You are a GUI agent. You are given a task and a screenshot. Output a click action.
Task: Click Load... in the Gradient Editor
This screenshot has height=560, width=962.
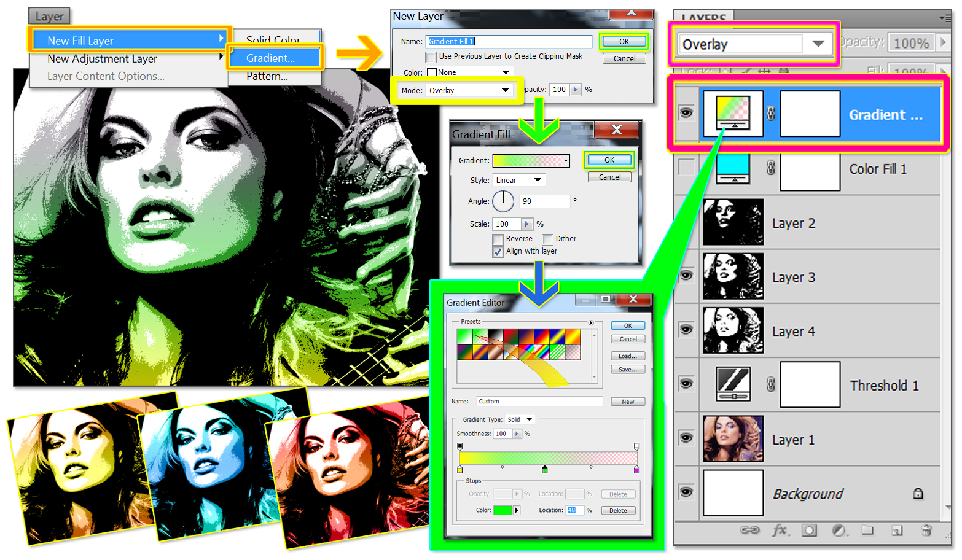coord(627,356)
